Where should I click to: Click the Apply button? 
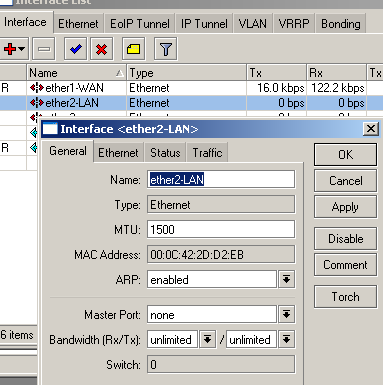pos(345,207)
